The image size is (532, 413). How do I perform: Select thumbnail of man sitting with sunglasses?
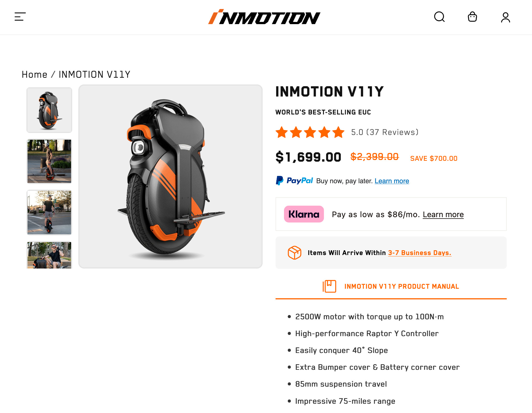pyautogui.click(x=49, y=255)
